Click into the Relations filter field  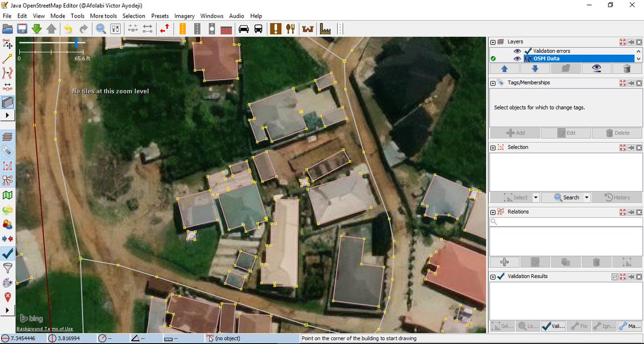click(566, 222)
